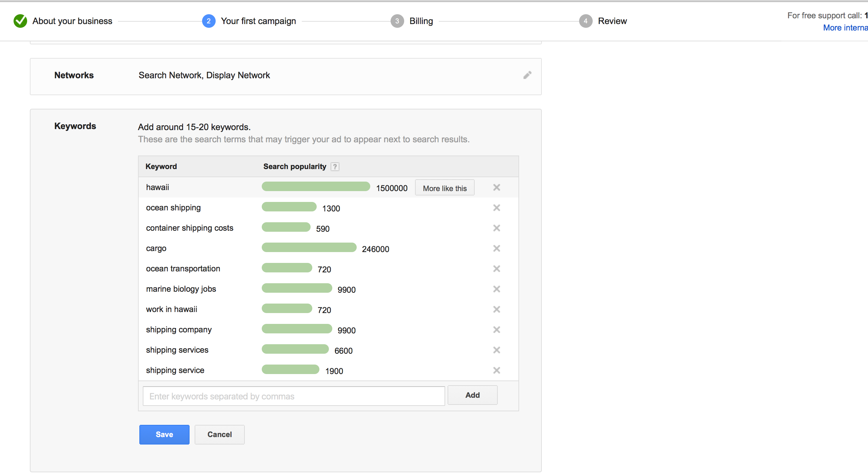Click the 'marine biology jobs' keyword
The width and height of the screenshot is (868, 475).
coord(181,289)
